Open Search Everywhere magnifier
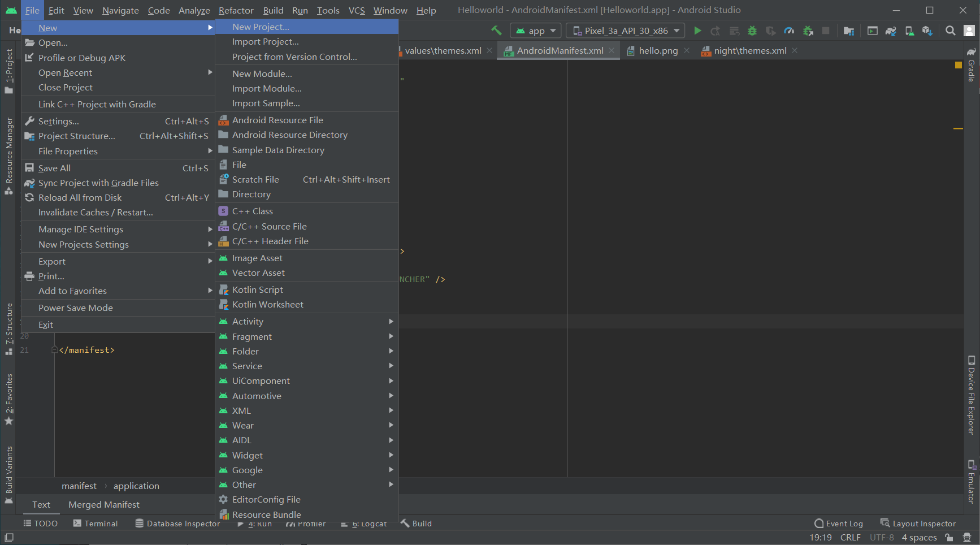Viewport: 980px width, 545px height. [x=949, y=31]
